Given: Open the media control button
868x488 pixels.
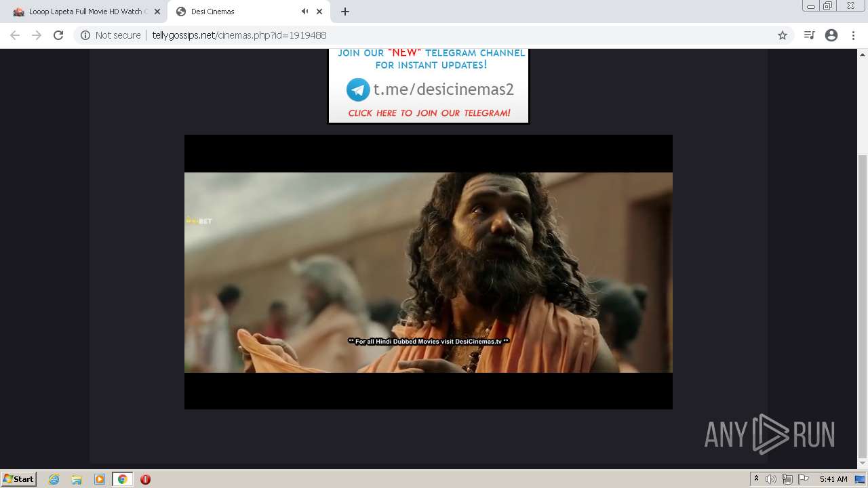Looking at the screenshot, I should 809,35.
